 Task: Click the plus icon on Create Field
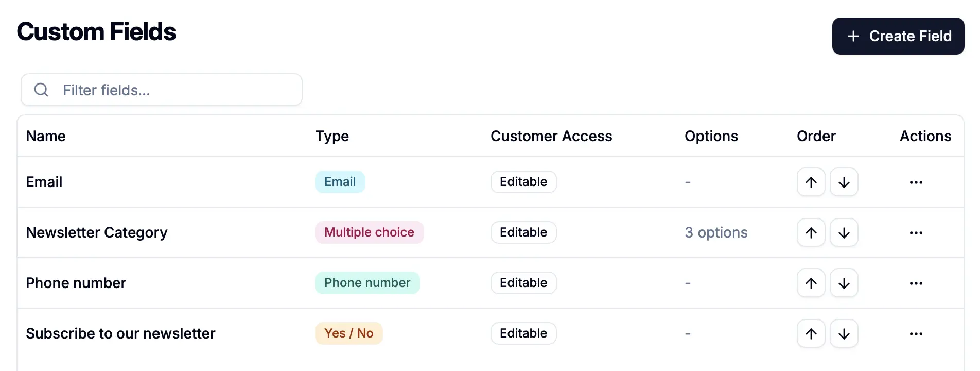(x=853, y=36)
